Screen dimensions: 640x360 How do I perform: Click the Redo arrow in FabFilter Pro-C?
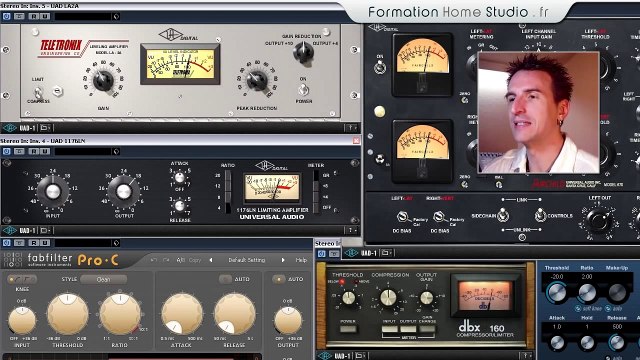[x=166, y=260]
